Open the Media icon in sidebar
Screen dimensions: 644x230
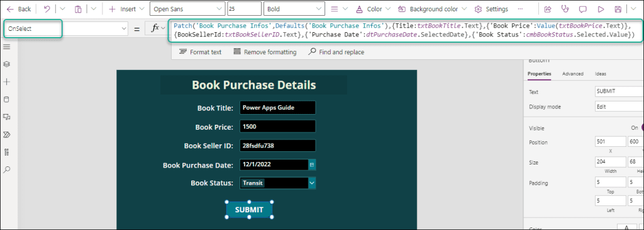[6, 117]
